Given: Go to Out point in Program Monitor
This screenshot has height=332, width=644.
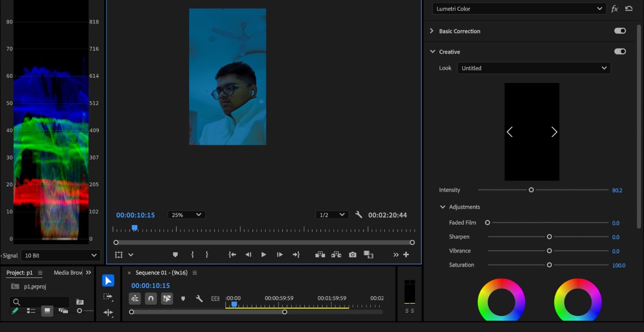Looking at the screenshot, I should [296, 255].
